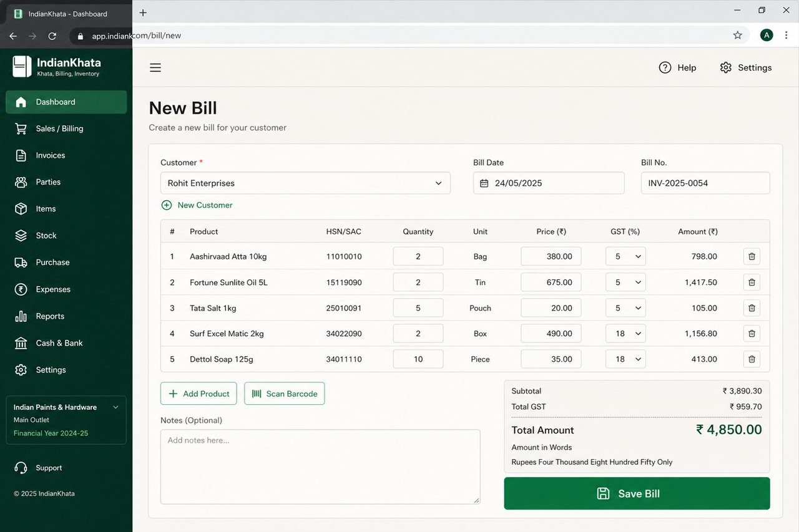This screenshot has height=532, width=799.
Task: Open Cash & Bank in the sidebar
Action: pyautogui.click(x=66, y=343)
